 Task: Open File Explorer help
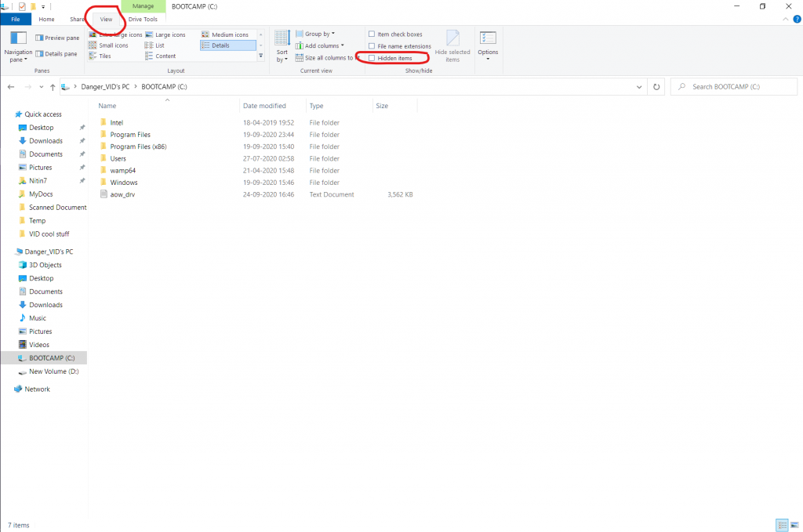pos(797,19)
